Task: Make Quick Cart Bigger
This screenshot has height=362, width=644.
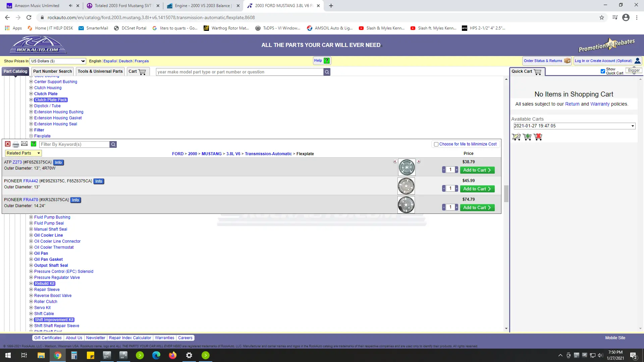Action: coord(634,70)
